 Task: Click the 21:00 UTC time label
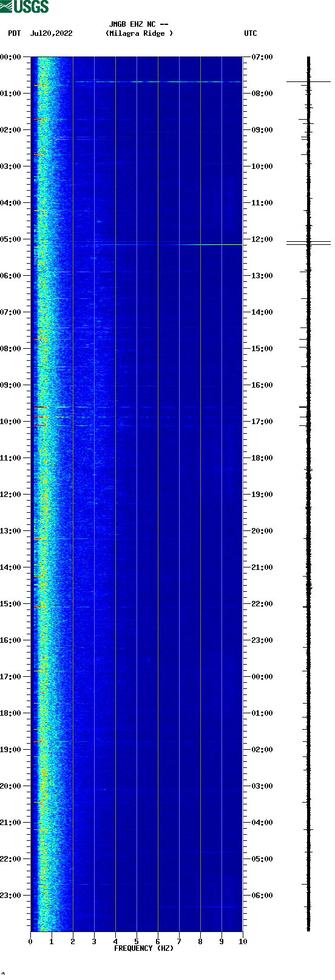click(x=262, y=567)
